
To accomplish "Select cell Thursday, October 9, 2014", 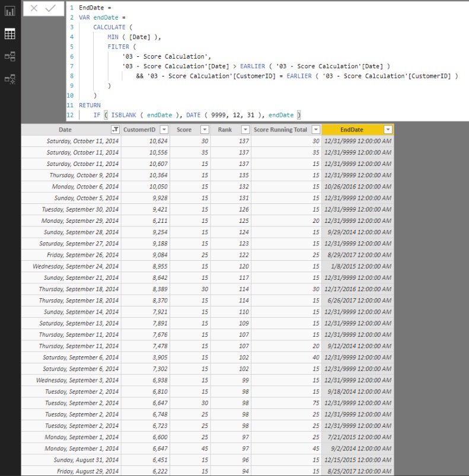I will pyautogui.click(x=71, y=175).
